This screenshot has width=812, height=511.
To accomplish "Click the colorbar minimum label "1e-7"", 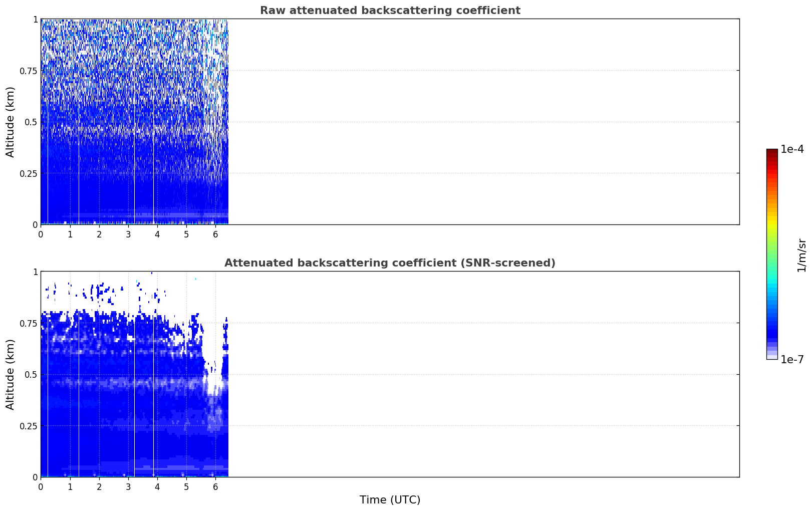I will tap(792, 360).
